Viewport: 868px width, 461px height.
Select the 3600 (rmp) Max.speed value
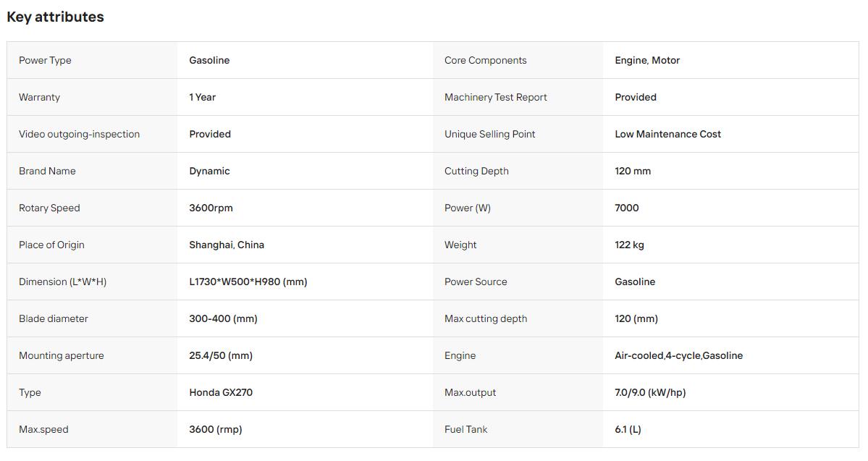point(215,429)
